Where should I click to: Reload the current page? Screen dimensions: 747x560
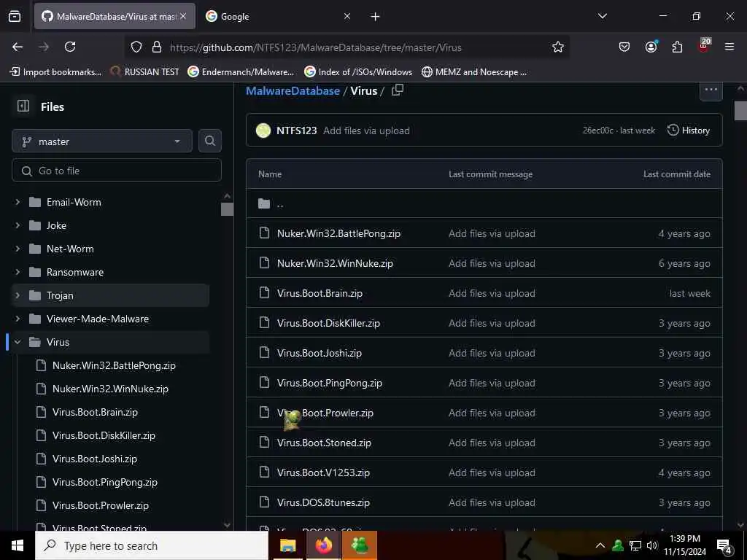(70, 47)
